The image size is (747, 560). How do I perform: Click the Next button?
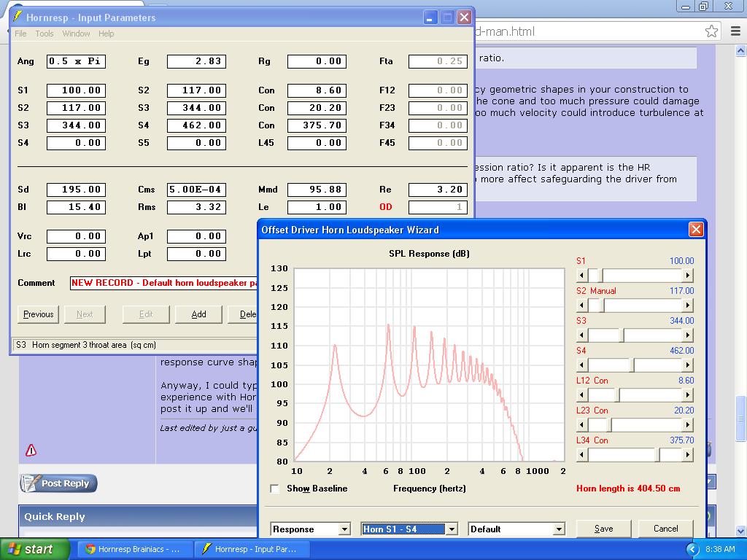coord(85,314)
